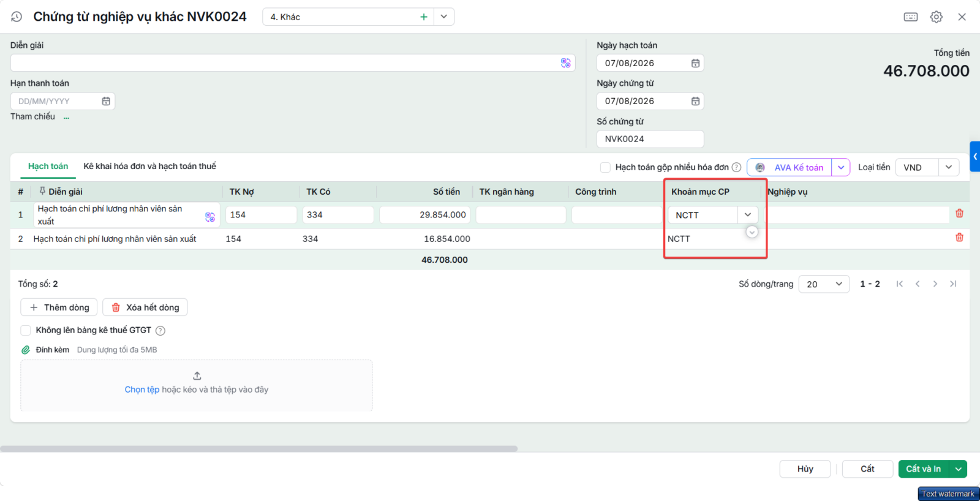The image size is (980, 501).
Task: Click the green plus icon beside 4. Khác
Action: point(424,17)
